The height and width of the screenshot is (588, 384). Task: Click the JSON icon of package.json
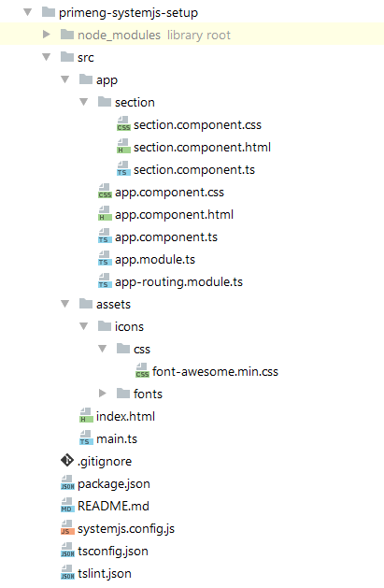[x=67, y=483]
